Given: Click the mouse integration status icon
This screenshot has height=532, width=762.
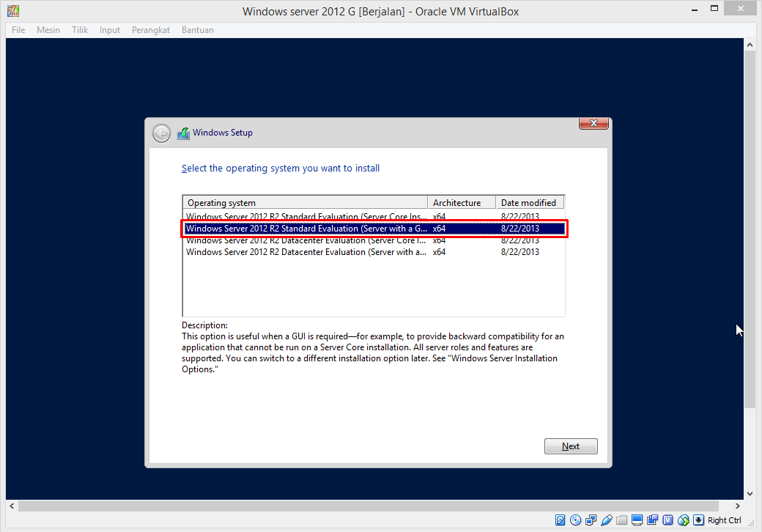Looking at the screenshot, I should [684, 520].
